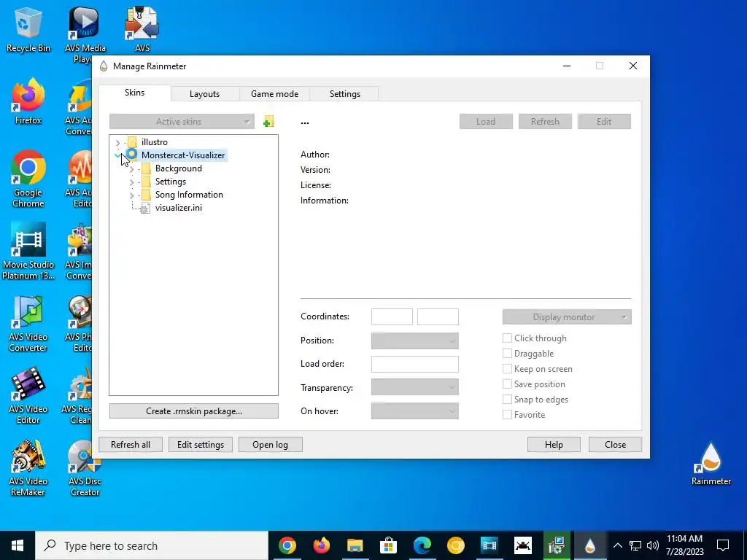Click the Help button
Screen dimensions: 747x560
(554, 444)
